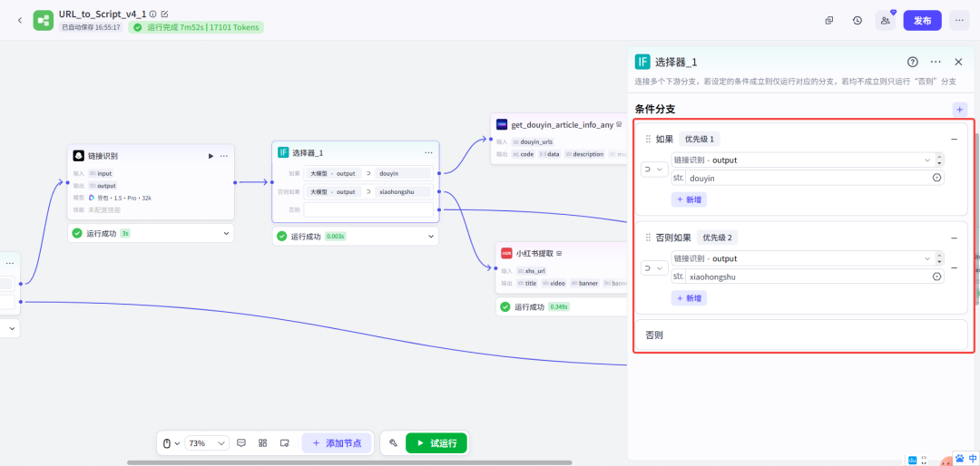Image resolution: width=980 pixels, height=466 pixels.
Task: Open mouse interaction mode dropdown
Action: 171,443
